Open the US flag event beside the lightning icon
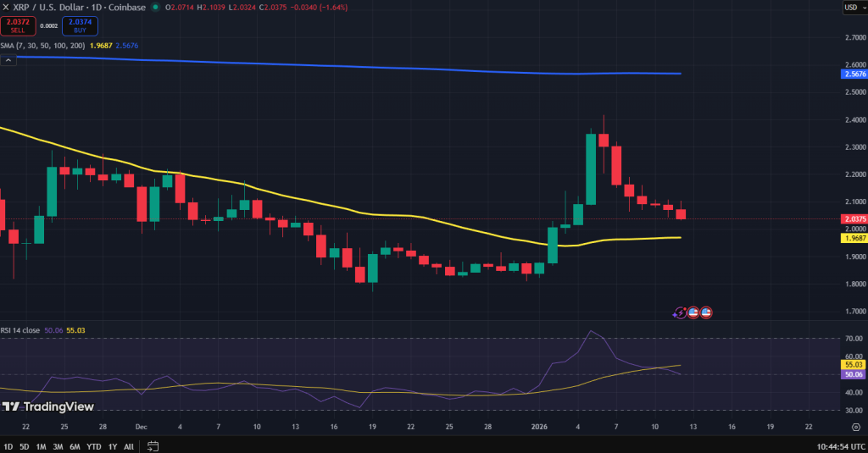868x453 pixels. tap(693, 312)
